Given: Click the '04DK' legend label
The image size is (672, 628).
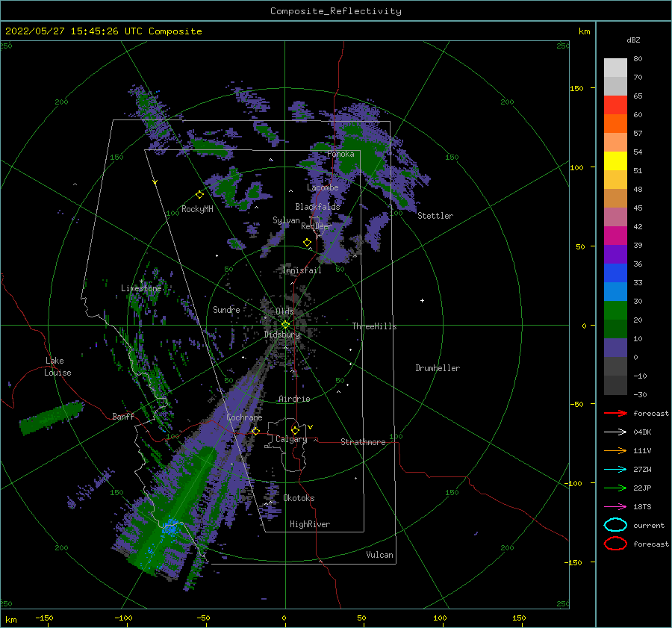Looking at the screenshot, I should (642, 432).
